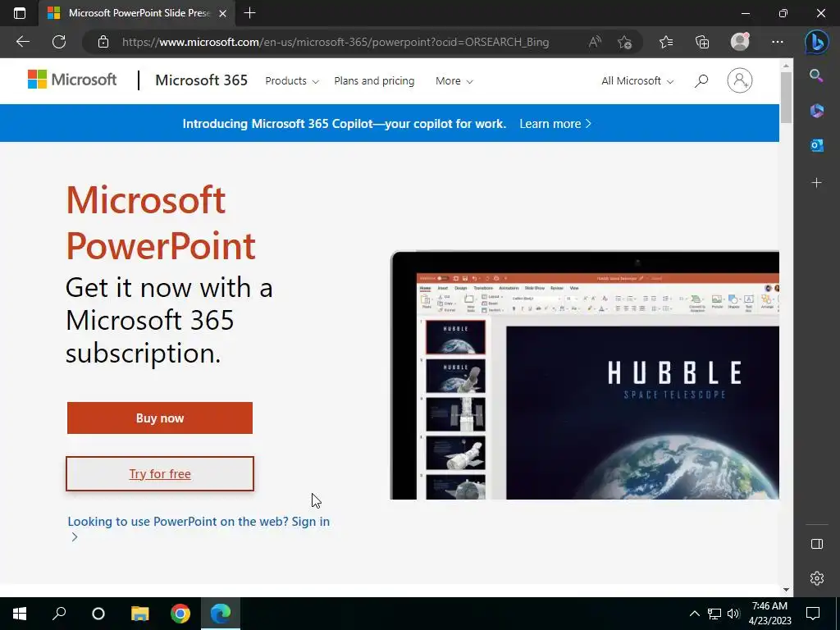Toggle the sidebar visibility icon
Viewport: 840px width, 630px height.
[816, 545]
